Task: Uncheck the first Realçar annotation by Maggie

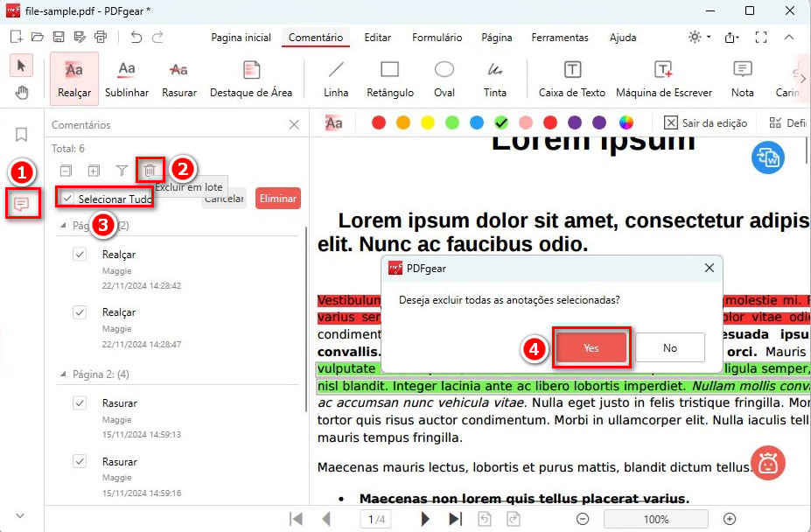Action: [79, 254]
